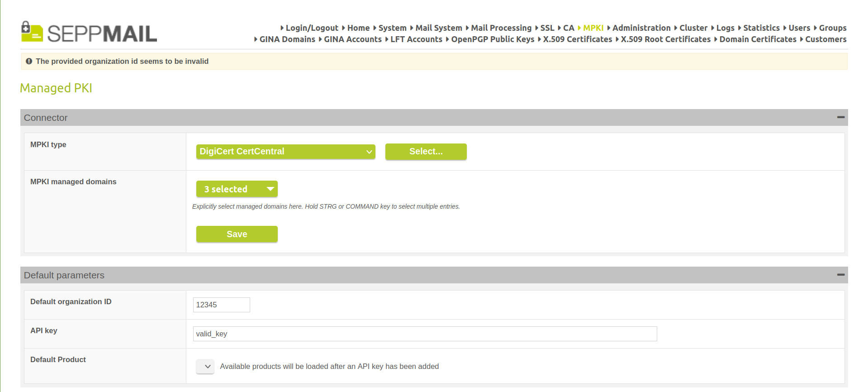Viewport: 868px width, 392px height.
Task: Open the X.509 Certificates menu item
Action: click(578, 39)
